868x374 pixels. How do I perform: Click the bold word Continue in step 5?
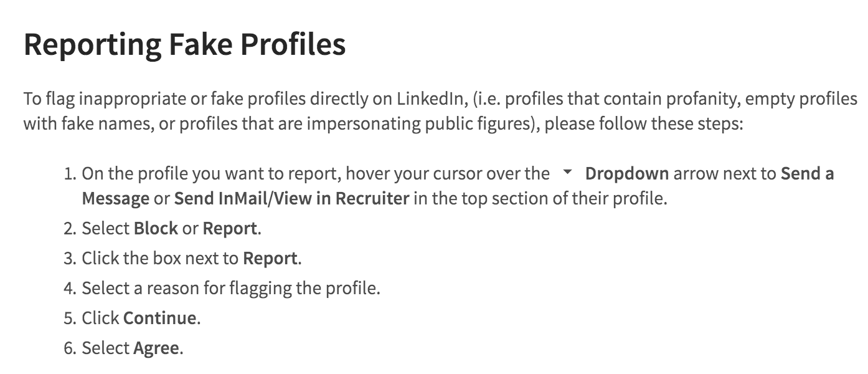tap(160, 319)
